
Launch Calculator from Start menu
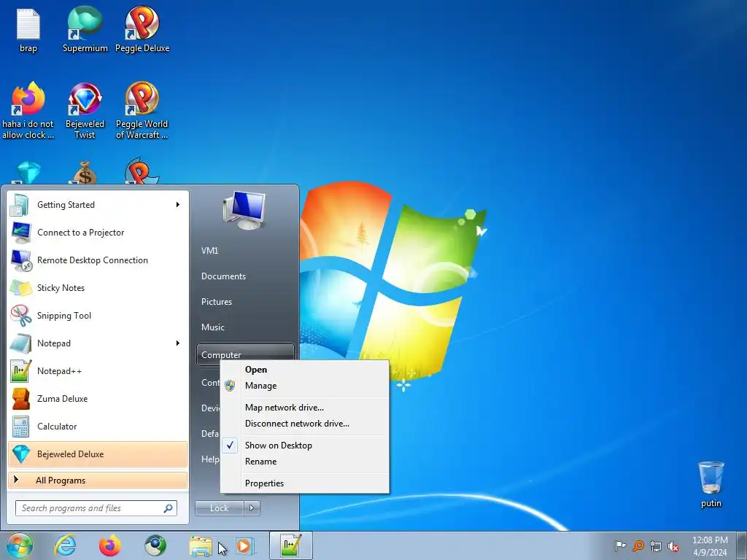98,426
